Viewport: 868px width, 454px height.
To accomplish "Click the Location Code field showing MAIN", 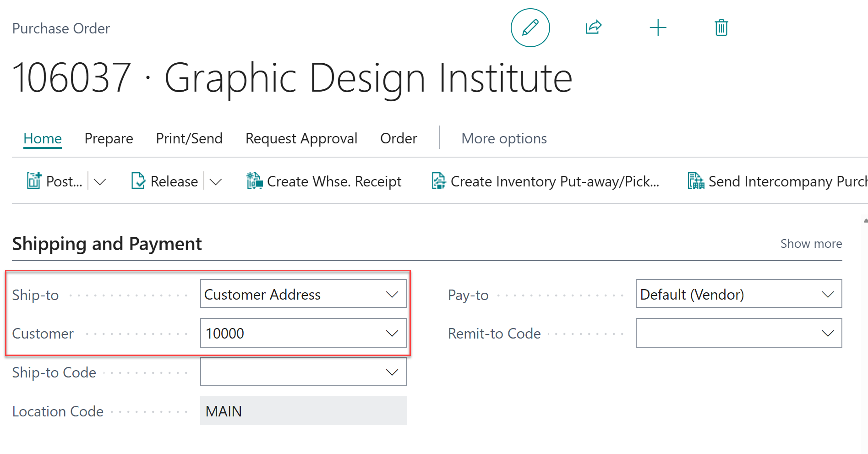I will [303, 411].
